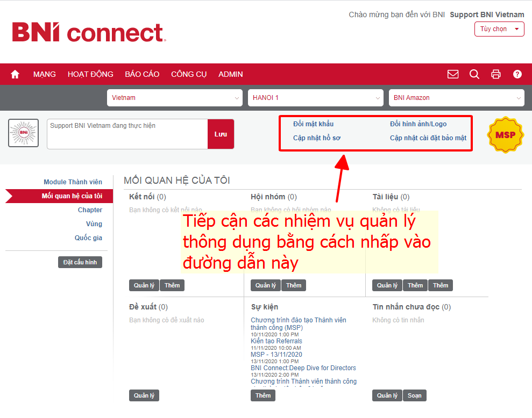The height and width of the screenshot is (418, 532).
Task: Open the Kiến tạo Referrals event
Action: point(276,341)
